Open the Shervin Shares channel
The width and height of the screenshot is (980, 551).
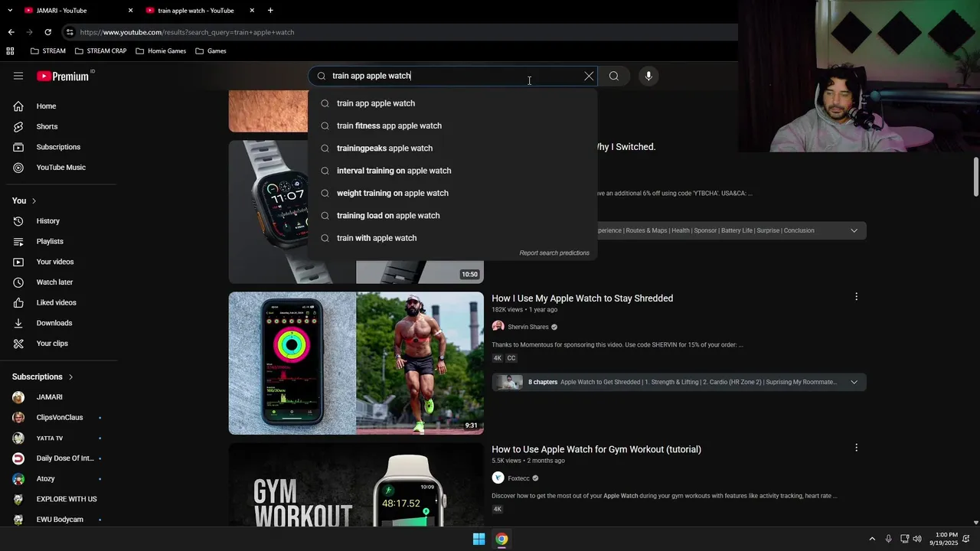(528, 327)
